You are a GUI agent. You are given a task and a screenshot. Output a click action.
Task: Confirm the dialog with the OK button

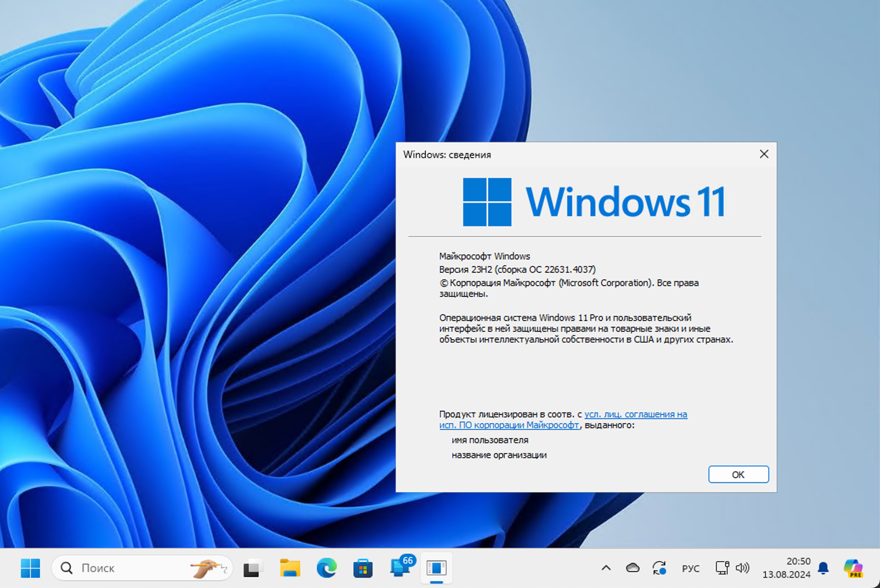tap(739, 474)
